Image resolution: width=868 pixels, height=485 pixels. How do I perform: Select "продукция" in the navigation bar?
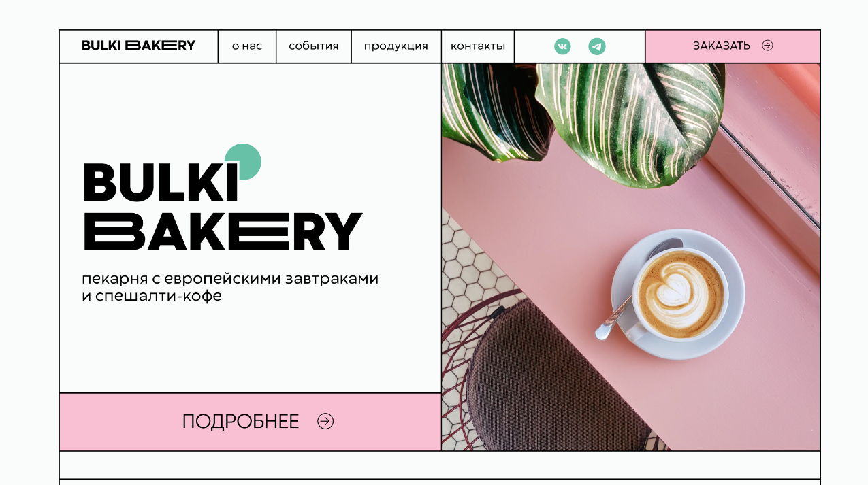396,46
